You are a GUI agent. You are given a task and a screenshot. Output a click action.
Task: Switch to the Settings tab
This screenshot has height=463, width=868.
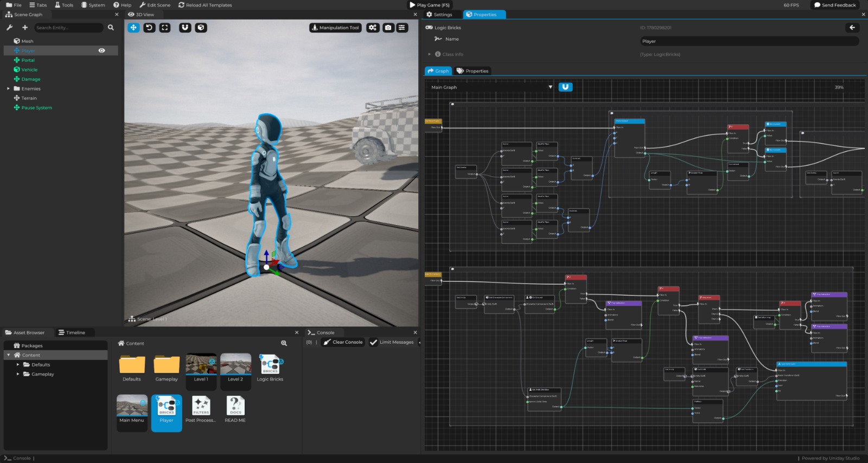click(x=439, y=15)
